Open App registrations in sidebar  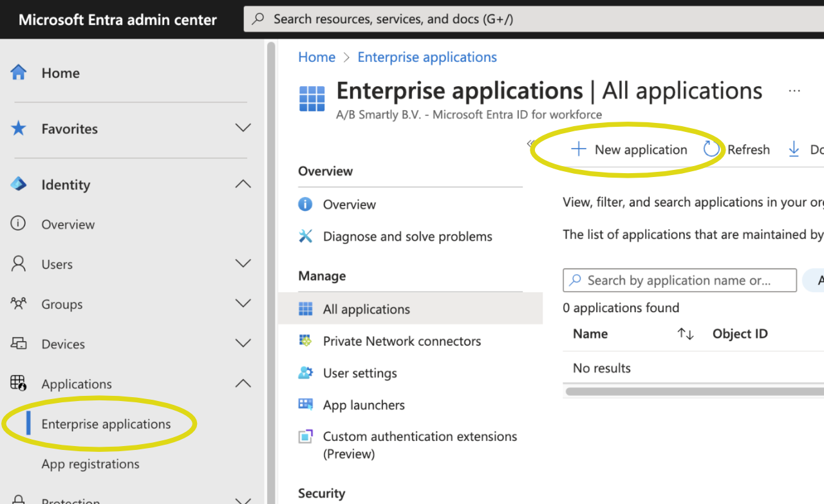(x=91, y=464)
